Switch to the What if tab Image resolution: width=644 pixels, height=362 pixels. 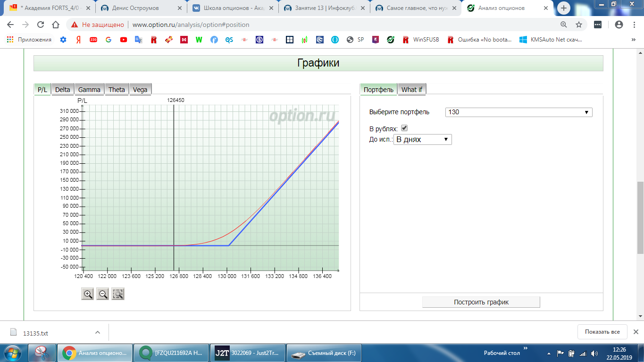(412, 89)
